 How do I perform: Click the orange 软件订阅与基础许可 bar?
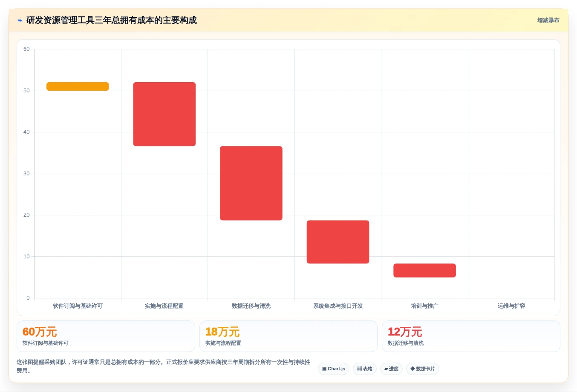pos(78,86)
